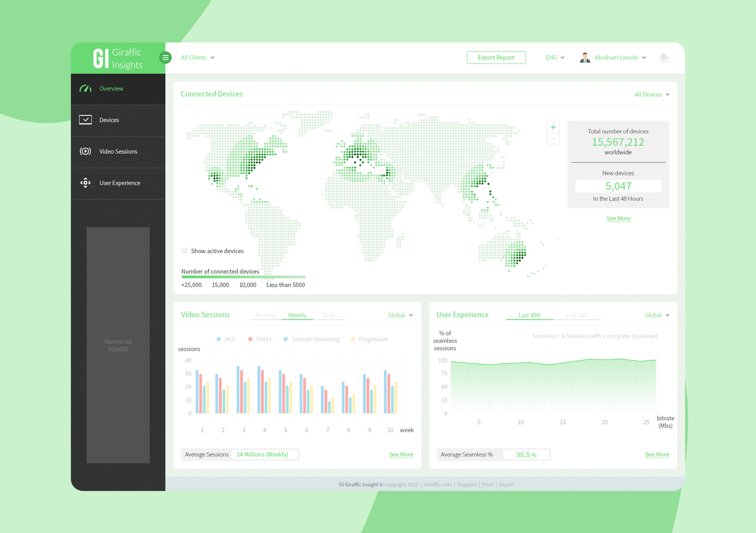This screenshot has width=756, height=533.
Task: Click See More under New devices
Action: [x=618, y=219]
